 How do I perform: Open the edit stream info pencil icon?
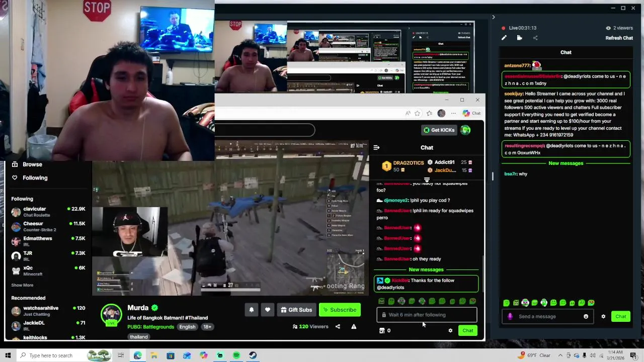click(504, 38)
